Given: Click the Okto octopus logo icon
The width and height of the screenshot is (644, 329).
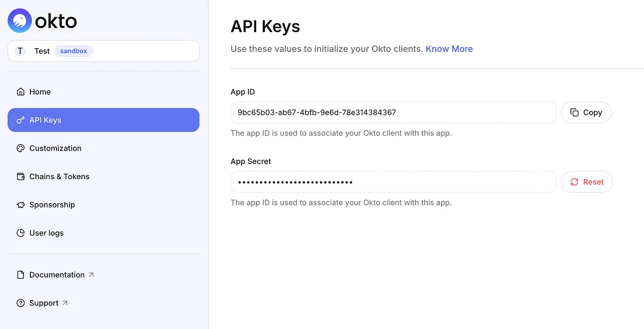Looking at the screenshot, I should pos(20,21).
